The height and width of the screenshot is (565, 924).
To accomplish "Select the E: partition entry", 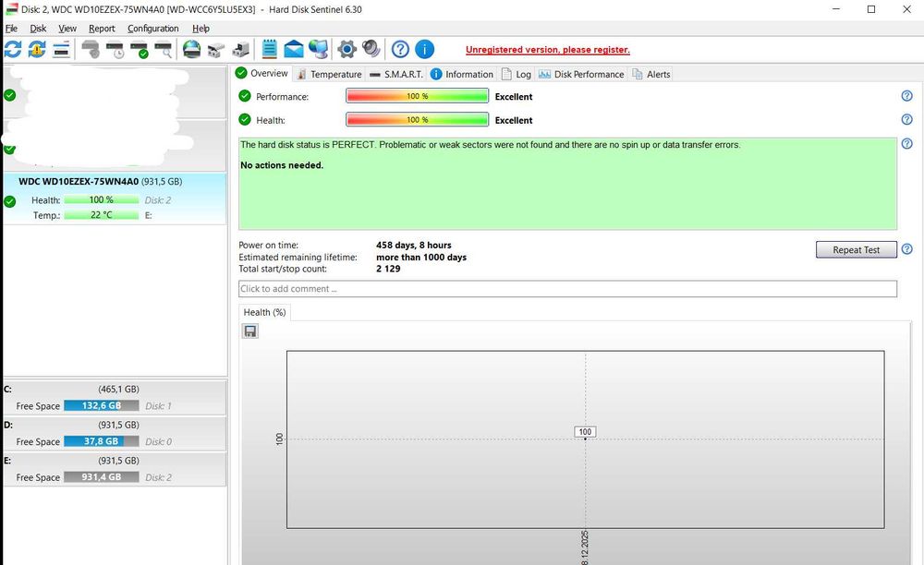I will click(x=115, y=469).
